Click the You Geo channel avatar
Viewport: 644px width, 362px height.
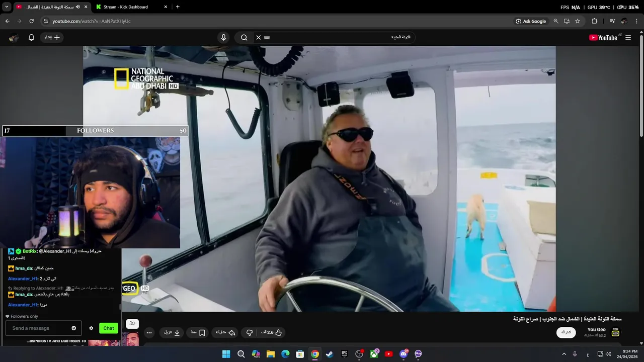615,332
